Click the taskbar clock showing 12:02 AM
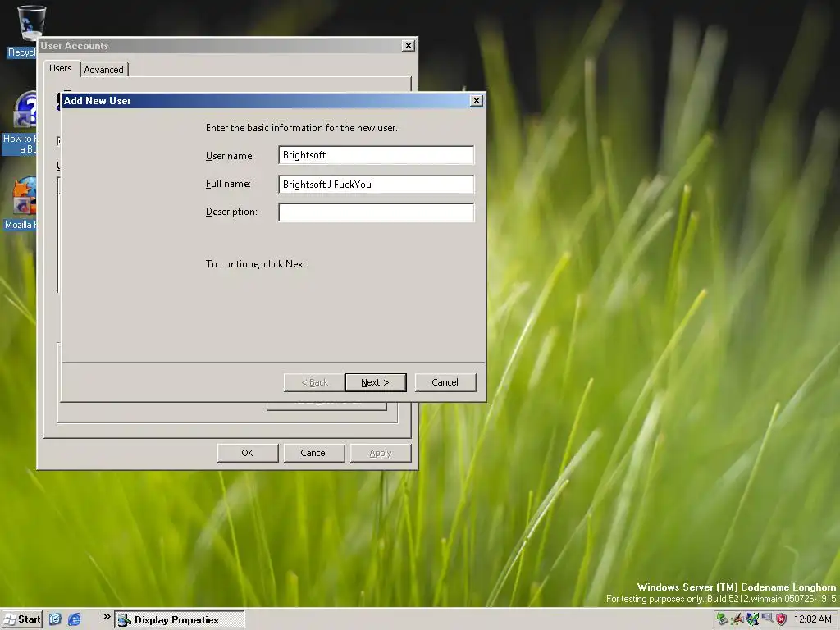This screenshot has height=630, width=840. [x=813, y=619]
